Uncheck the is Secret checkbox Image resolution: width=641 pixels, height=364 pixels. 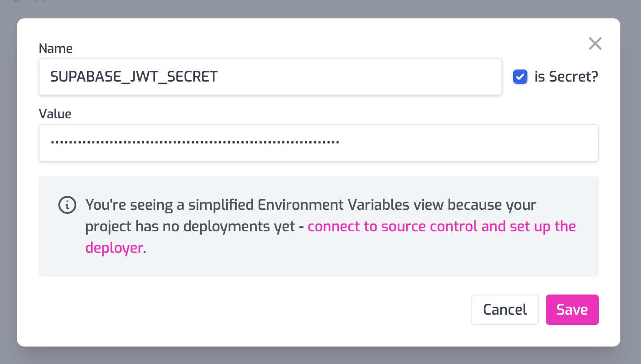(x=520, y=77)
